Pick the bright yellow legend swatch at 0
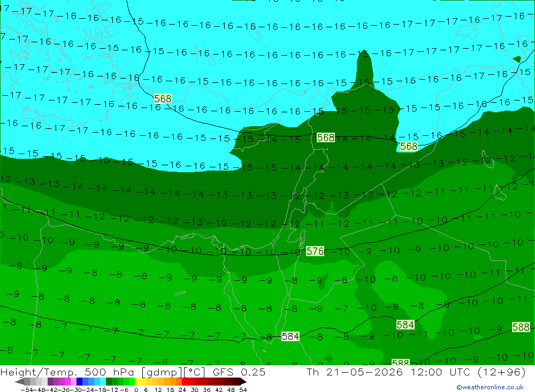The width and height of the screenshot is (535, 392). 137,382
